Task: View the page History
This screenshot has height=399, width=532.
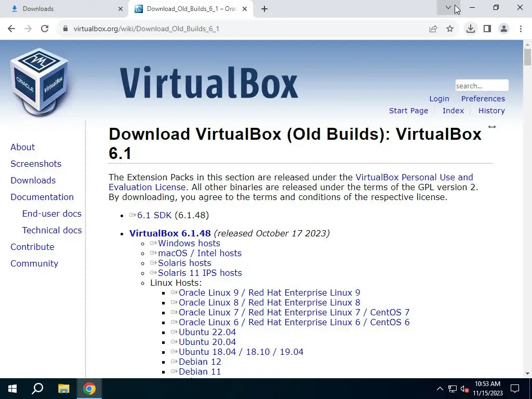Action: coord(491,111)
